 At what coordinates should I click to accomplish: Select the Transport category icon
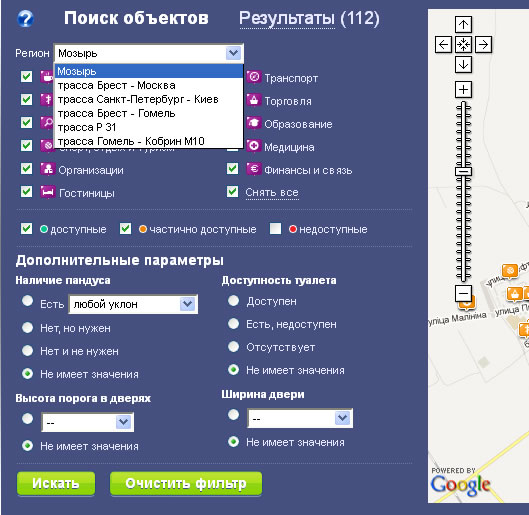[x=254, y=77]
